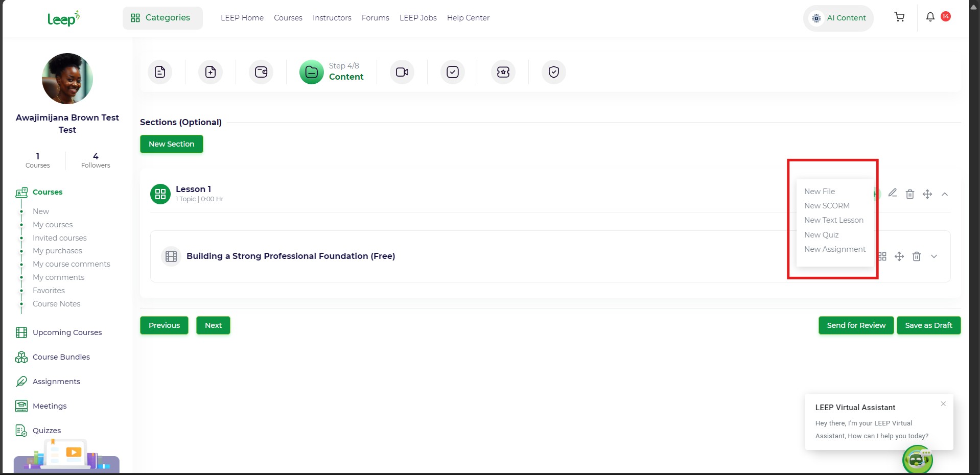The image size is (980, 475).
Task: Select New Quiz from the menu
Action: [x=822, y=235]
